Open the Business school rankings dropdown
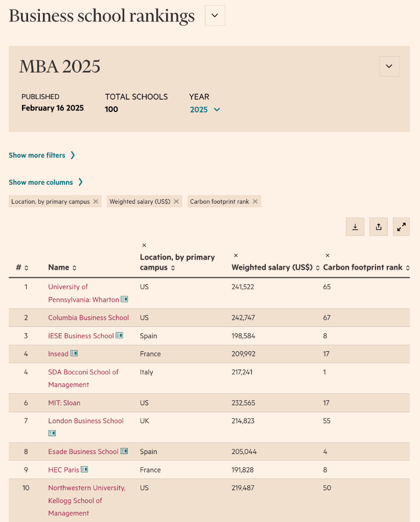The height and width of the screenshot is (522, 420). [215, 15]
